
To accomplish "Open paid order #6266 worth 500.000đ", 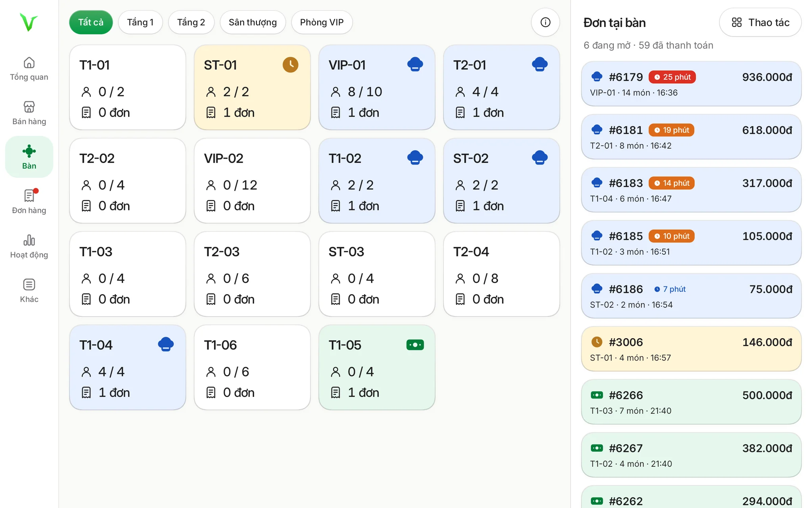I will [x=691, y=402].
